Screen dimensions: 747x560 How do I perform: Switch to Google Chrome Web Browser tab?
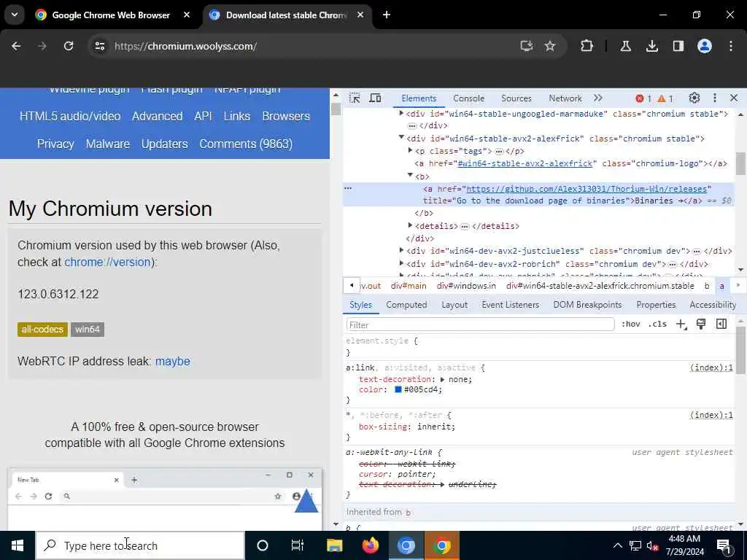(111, 15)
